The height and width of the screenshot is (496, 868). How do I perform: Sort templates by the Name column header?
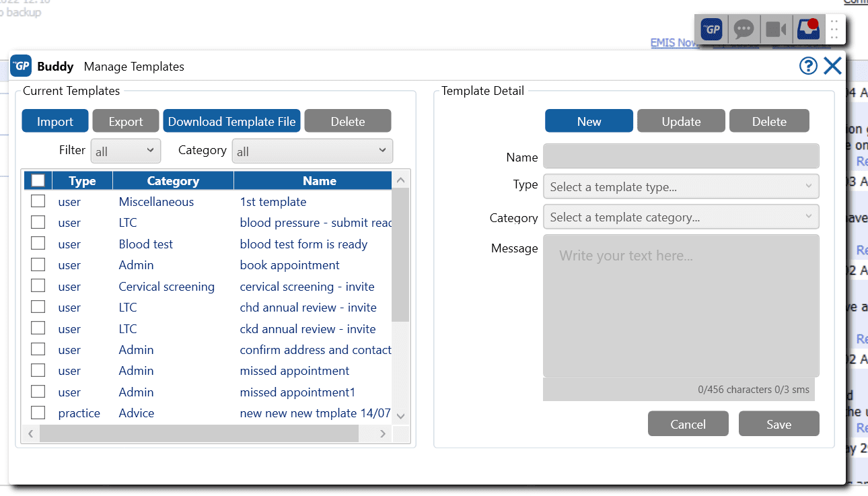point(319,180)
